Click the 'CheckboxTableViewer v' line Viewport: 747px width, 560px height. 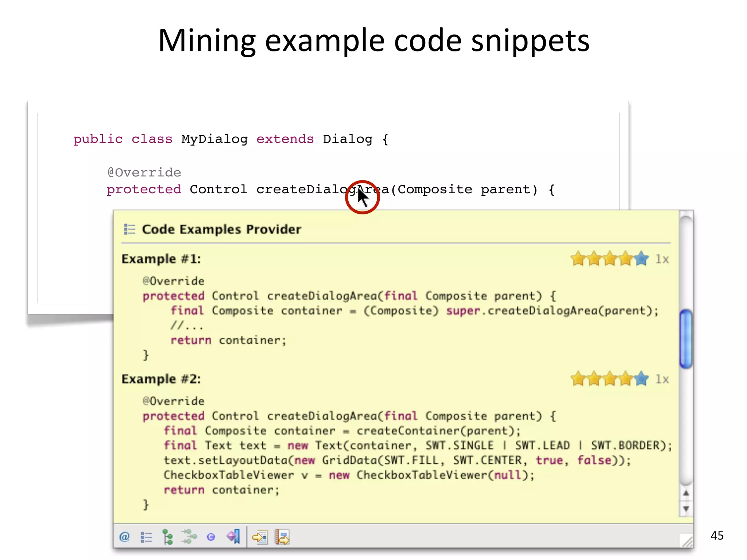[349, 475]
